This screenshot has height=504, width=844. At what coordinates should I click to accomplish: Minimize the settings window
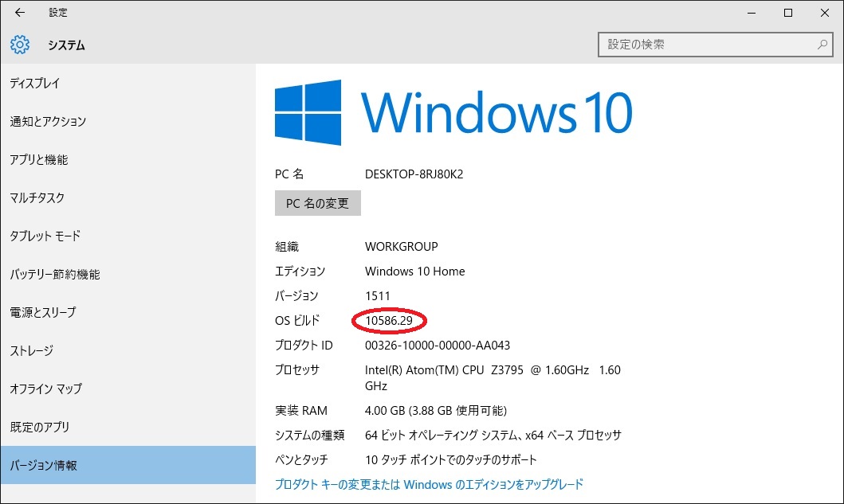click(749, 13)
